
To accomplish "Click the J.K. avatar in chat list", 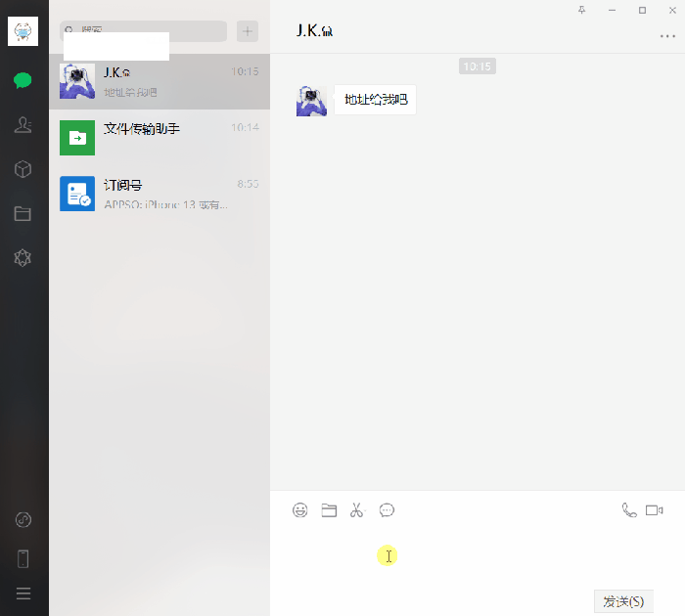I will point(77,81).
